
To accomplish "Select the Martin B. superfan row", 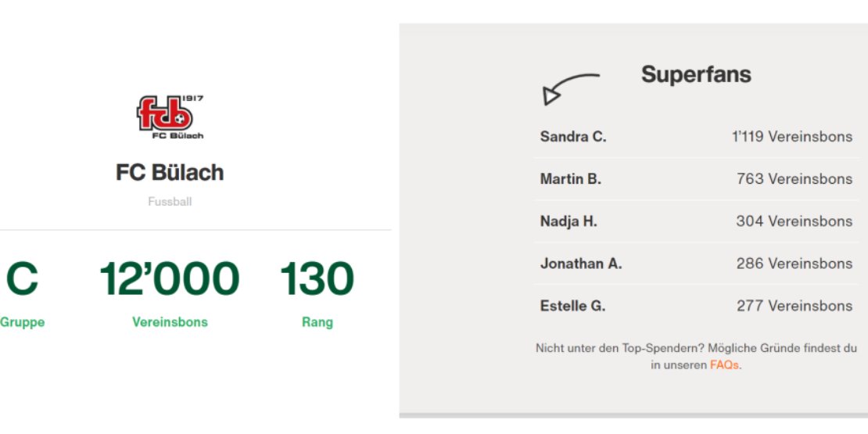I will (x=697, y=179).
